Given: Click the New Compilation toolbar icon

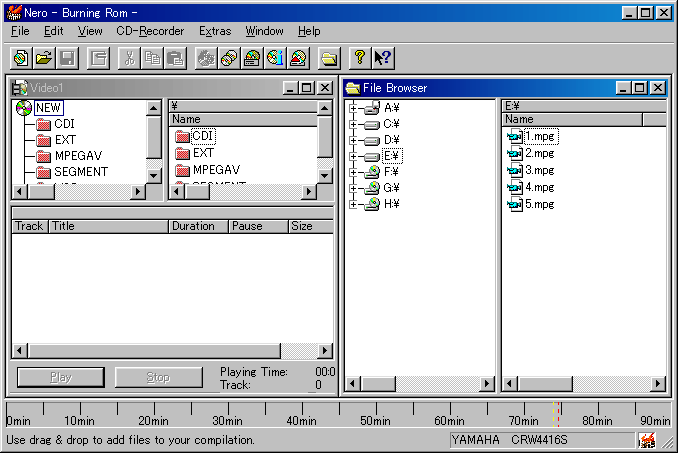Looking at the screenshot, I should [21, 58].
